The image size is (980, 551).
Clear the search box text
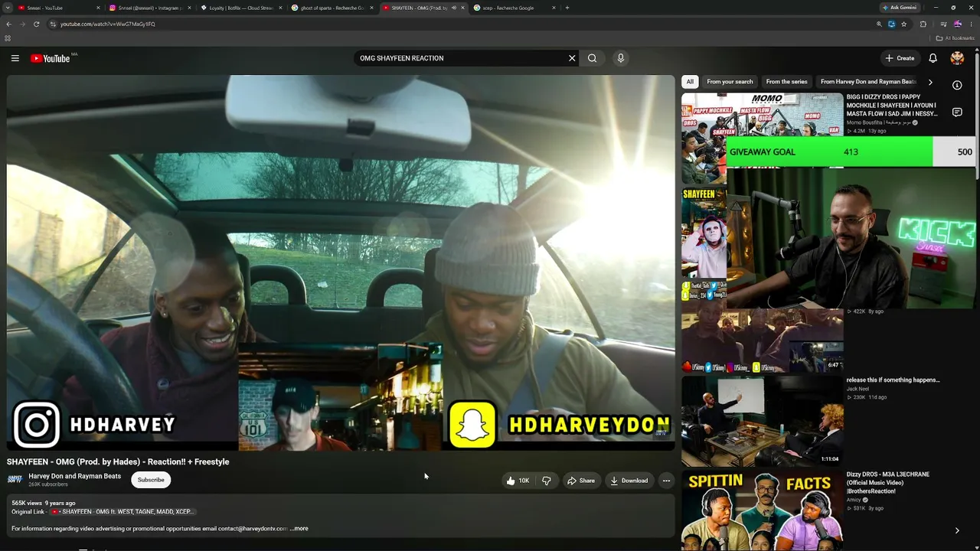coord(571,58)
